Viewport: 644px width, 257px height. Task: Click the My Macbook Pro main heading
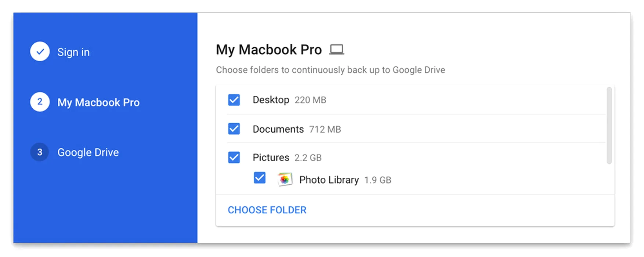269,50
